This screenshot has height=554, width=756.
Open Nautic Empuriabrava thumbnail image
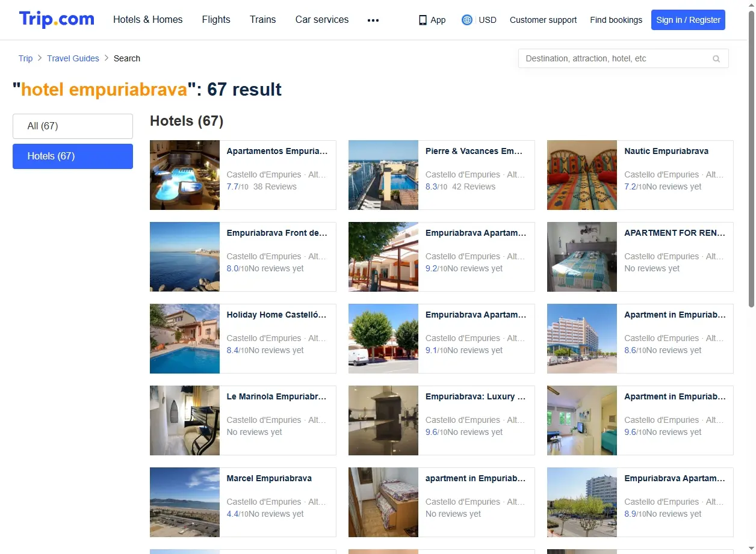tap(582, 175)
